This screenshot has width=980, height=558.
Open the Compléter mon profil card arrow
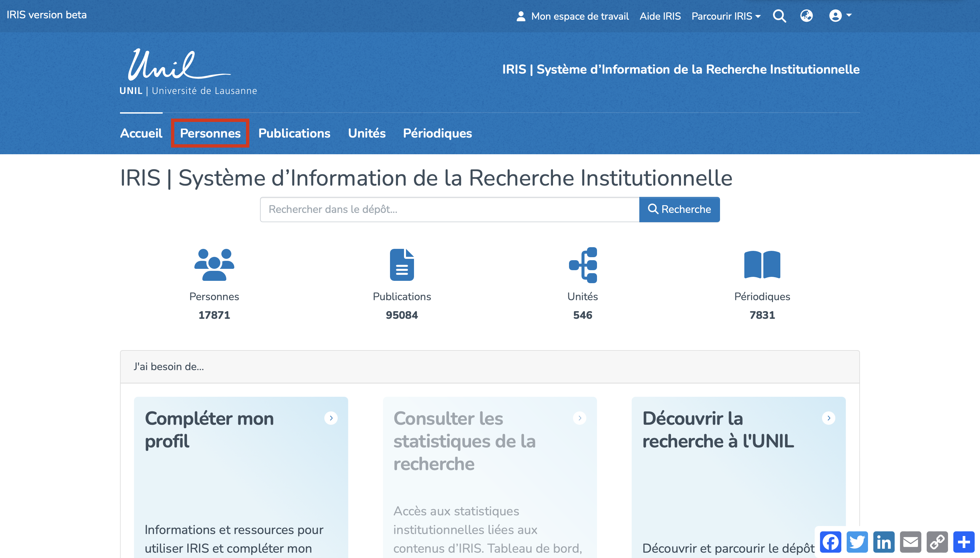tap(331, 418)
